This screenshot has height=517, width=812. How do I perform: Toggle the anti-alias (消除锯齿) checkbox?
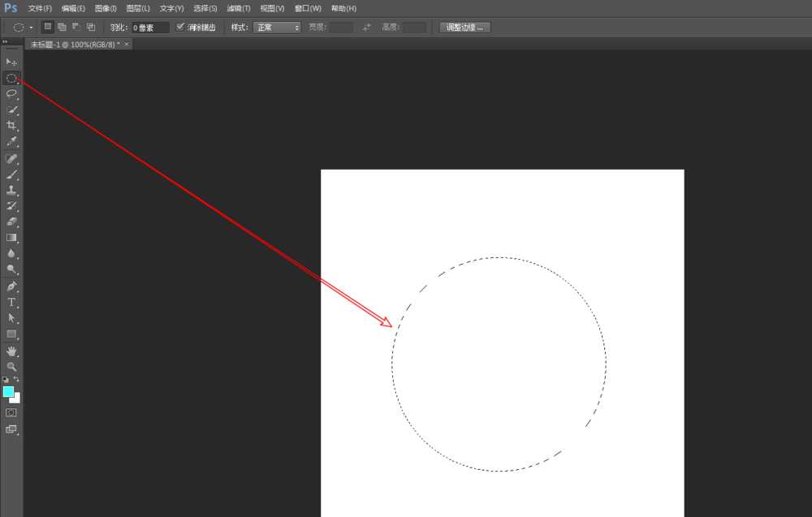click(180, 27)
